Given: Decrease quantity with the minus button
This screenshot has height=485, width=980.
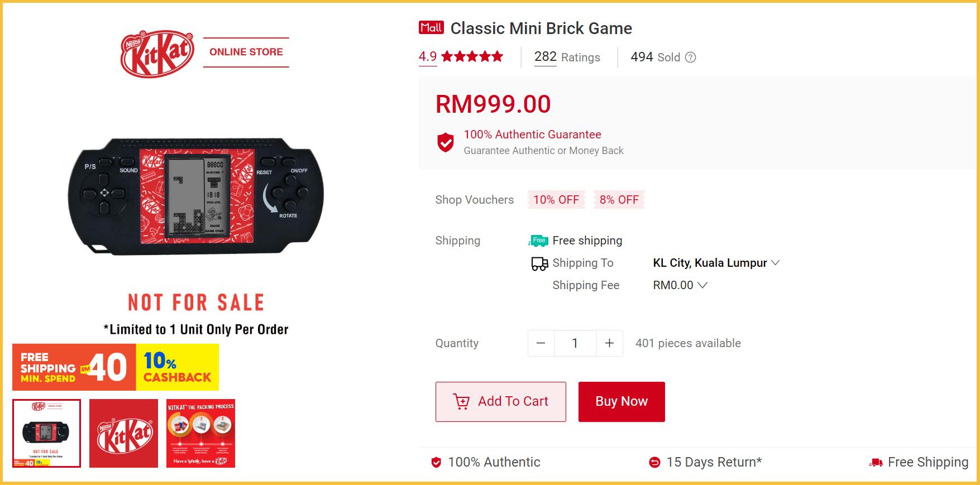Looking at the screenshot, I should (541, 343).
